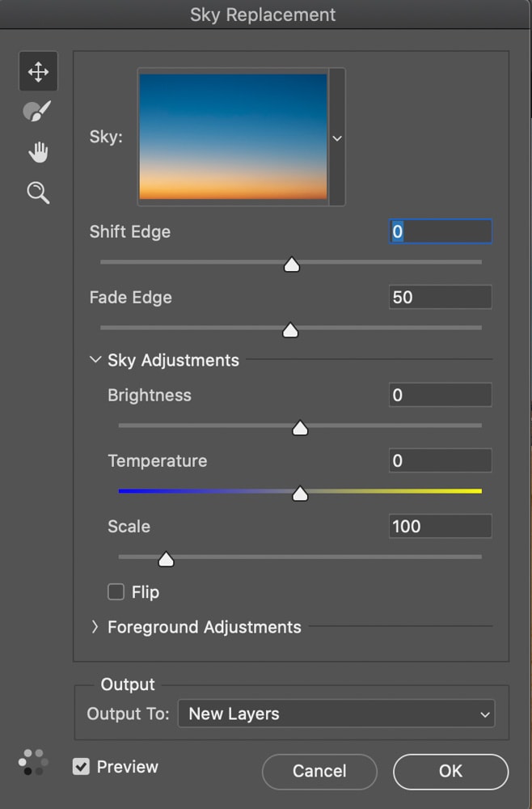The image size is (532, 809).
Task: Expand the Foreground Adjustments section
Action: pos(95,626)
